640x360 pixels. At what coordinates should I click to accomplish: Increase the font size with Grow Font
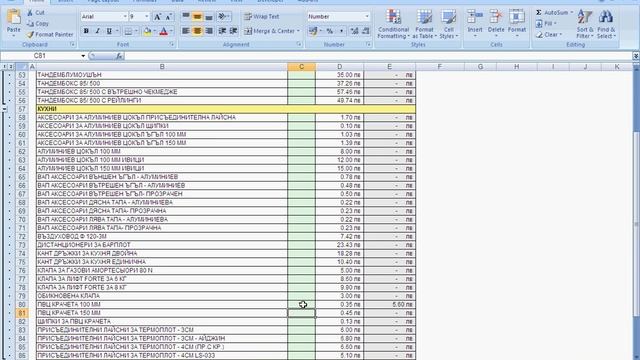click(x=157, y=17)
